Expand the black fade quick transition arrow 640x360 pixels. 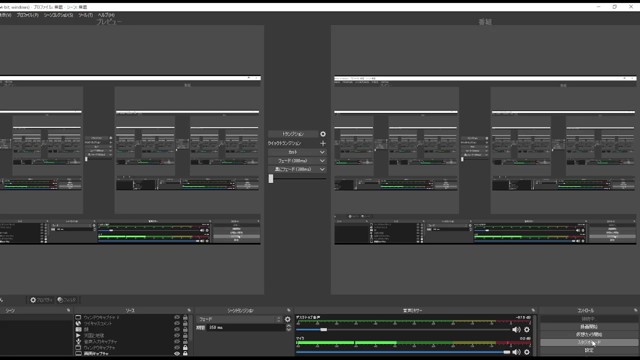click(322, 169)
